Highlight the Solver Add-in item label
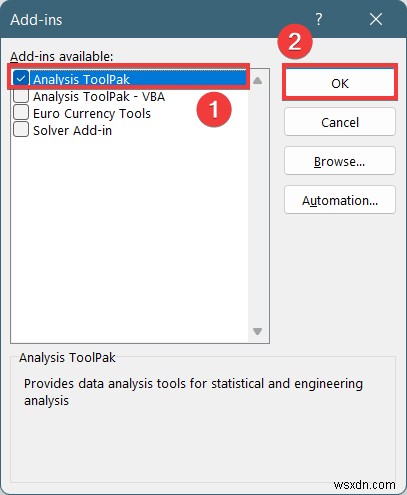The image size is (407, 495). click(72, 131)
